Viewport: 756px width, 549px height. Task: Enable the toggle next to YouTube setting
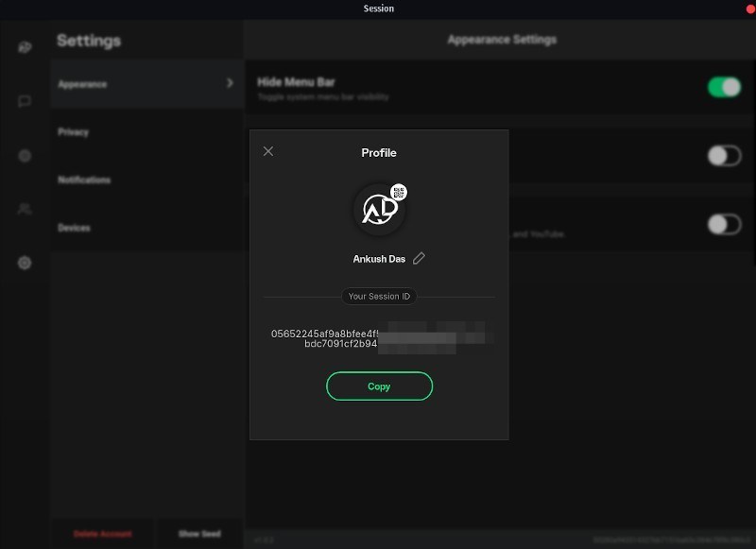click(724, 224)
